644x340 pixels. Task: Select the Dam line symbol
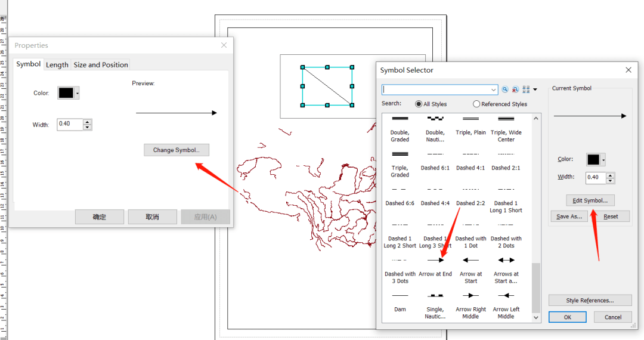400,302
